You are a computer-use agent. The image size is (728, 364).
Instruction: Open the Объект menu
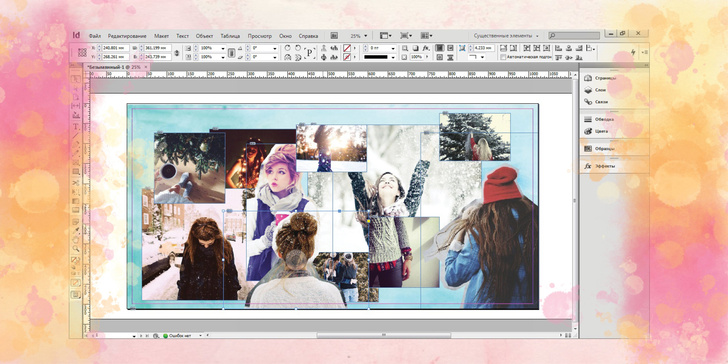point(204,36)
